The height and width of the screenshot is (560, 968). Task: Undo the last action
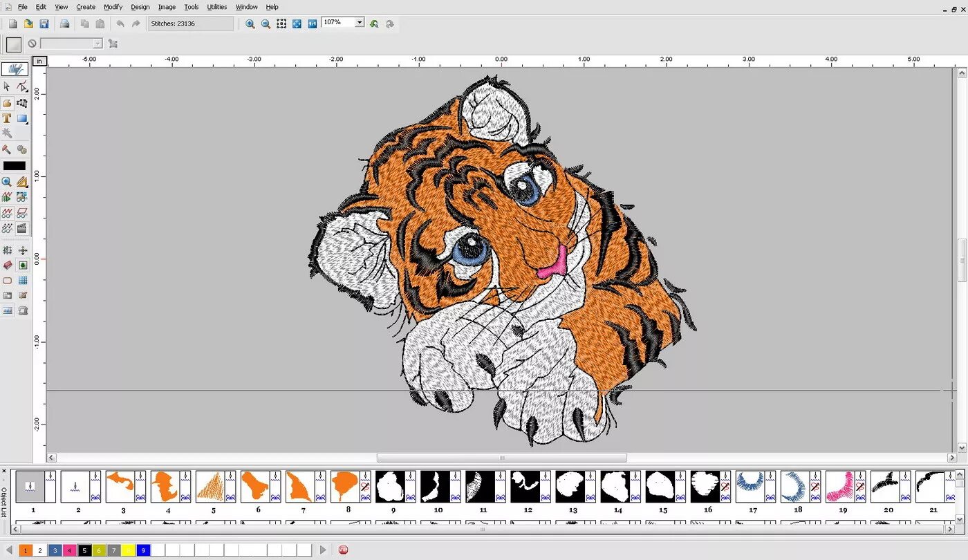coord(120,24)
